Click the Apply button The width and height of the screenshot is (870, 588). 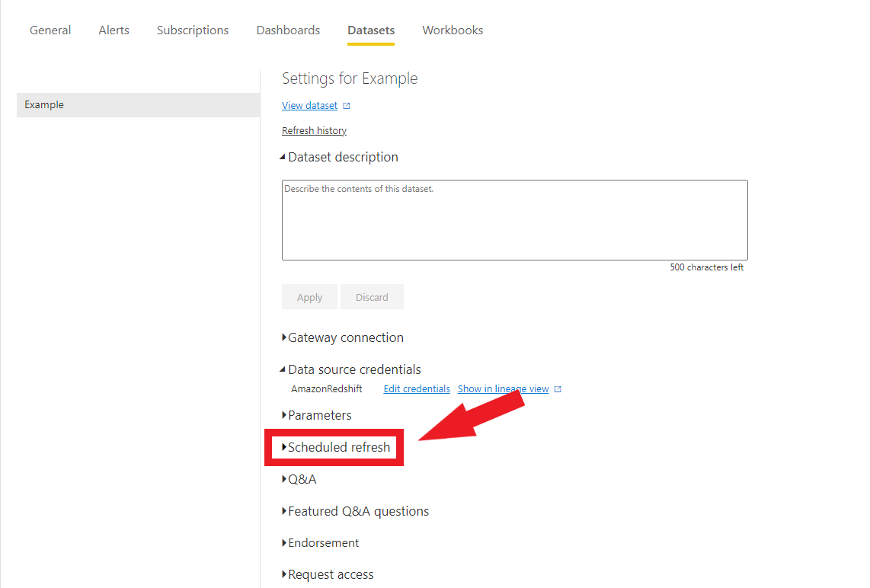pos(309,296)
